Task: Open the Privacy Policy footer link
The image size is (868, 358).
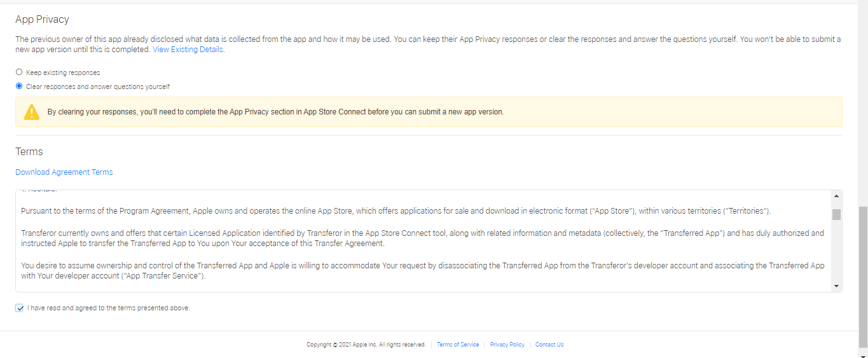Action: [x=507, y=345]
